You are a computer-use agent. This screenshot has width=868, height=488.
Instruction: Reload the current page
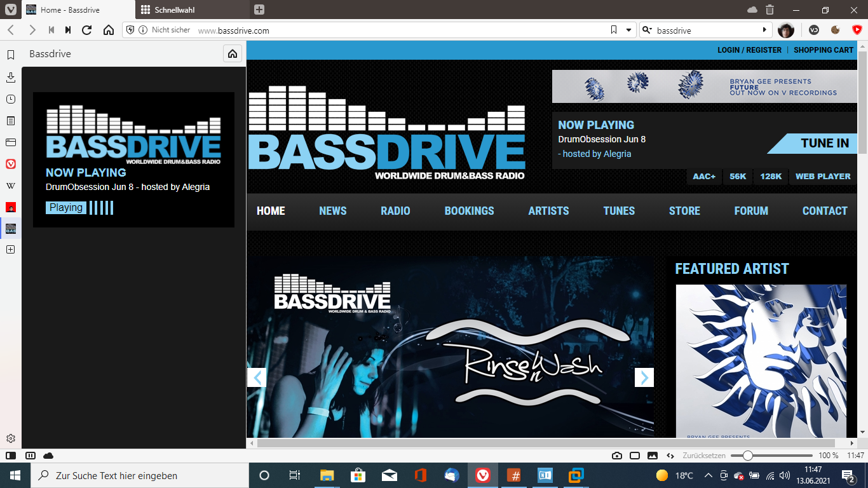(87, 30)
